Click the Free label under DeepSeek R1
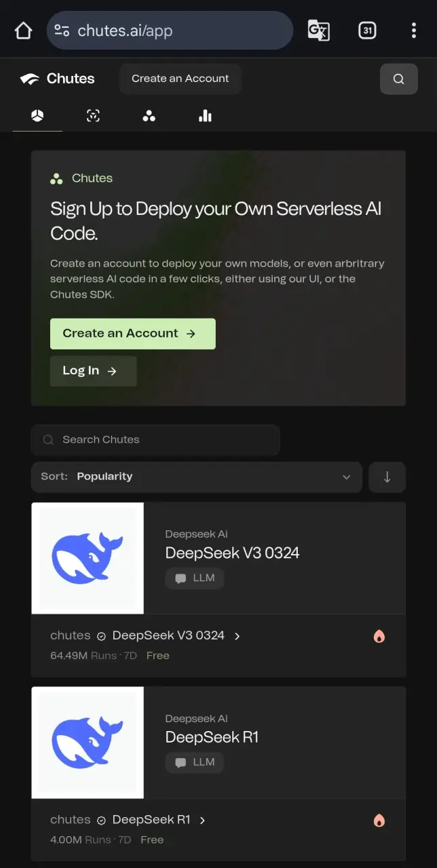This screenshot has height=868, width=437. tap(152, 840)
